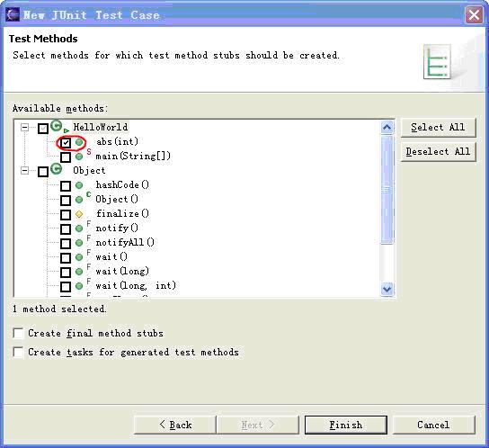
Task: Uncheck the abs(int) method checkbox
Action: [66, 143]
